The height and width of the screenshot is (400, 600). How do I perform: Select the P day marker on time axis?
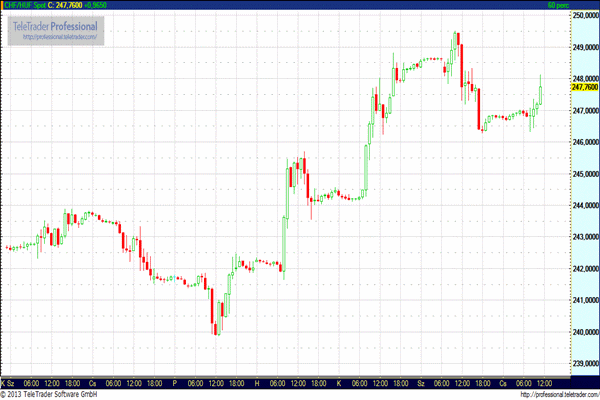point(174,383)
